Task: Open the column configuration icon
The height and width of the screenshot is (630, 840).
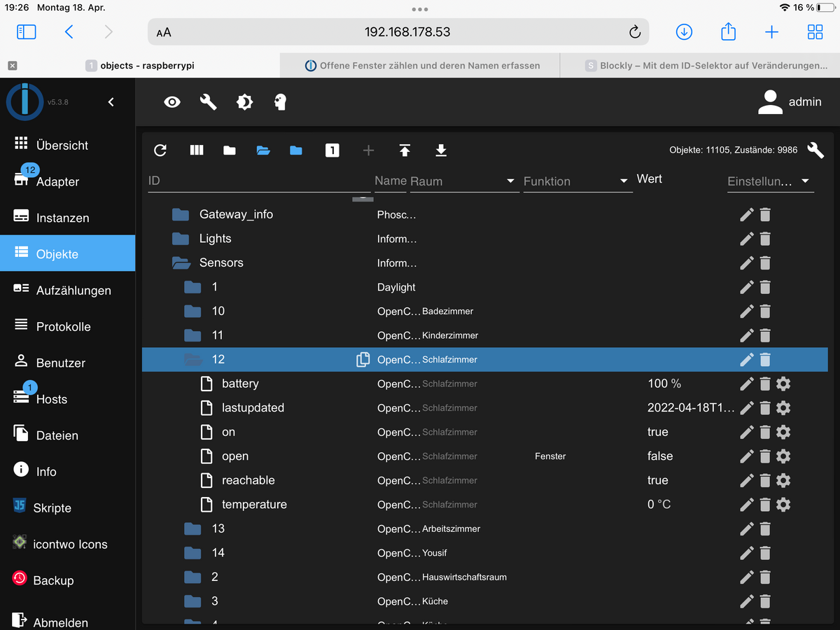Action: pyautogui.click(x=197, y=150)
